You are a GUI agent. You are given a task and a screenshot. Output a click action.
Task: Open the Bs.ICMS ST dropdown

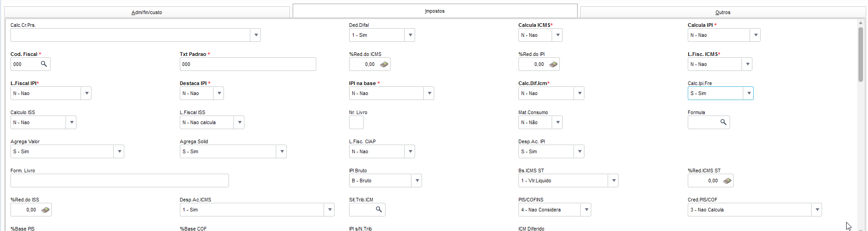click(614, 181)
